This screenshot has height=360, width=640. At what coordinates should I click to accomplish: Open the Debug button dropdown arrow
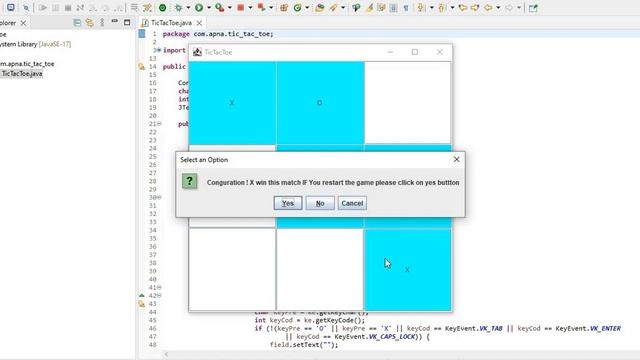(x=188, y=8)
